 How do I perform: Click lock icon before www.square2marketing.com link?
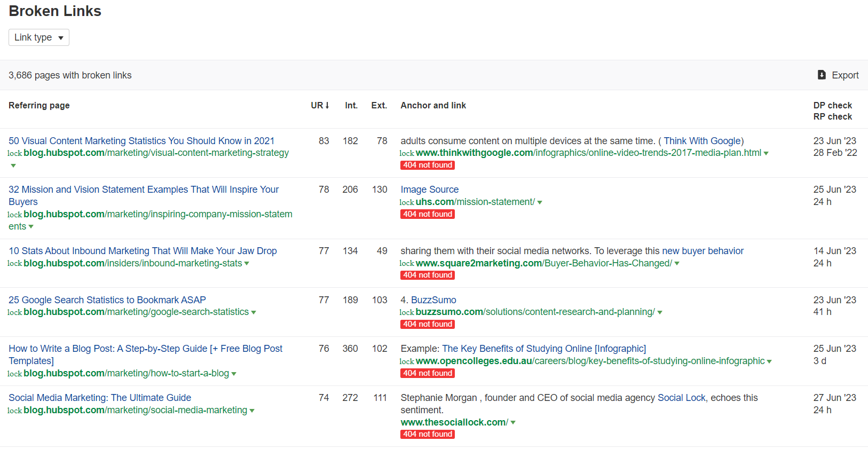(406, 263)
